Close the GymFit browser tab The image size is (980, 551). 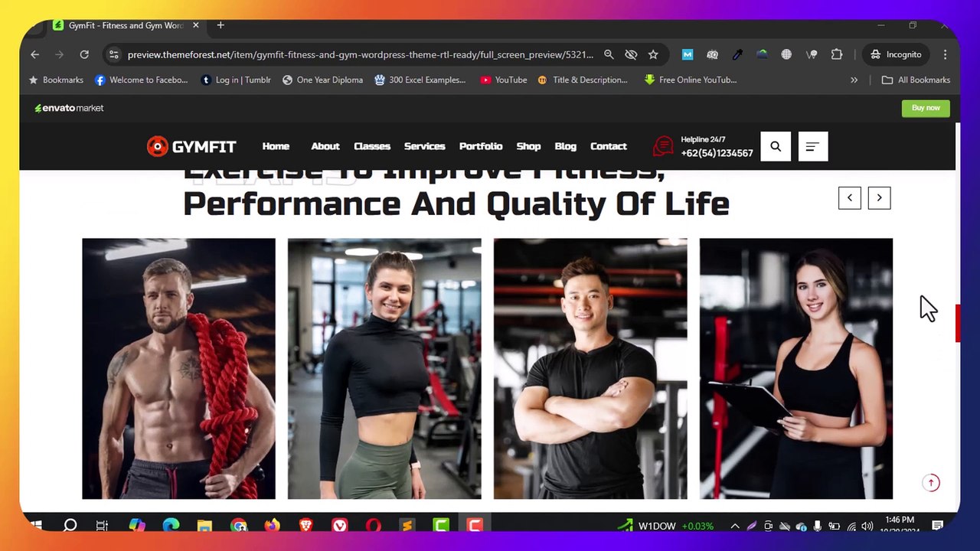coord(195,25)
